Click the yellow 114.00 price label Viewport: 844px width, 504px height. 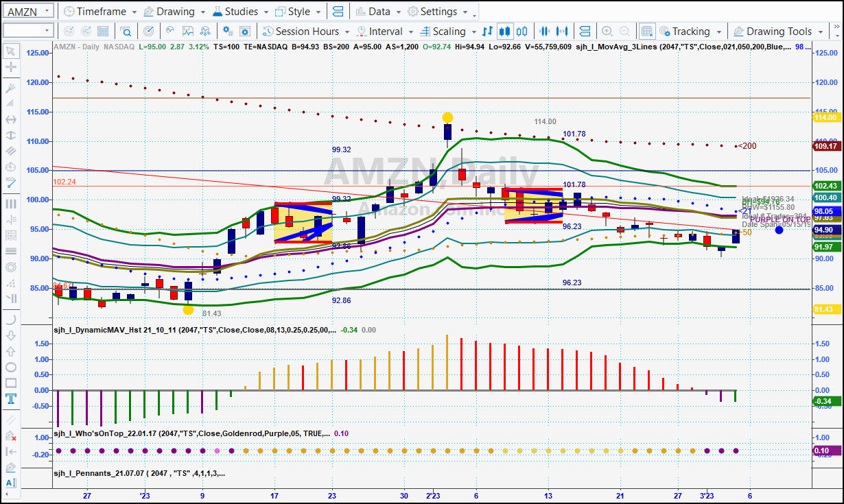point(825,117)
